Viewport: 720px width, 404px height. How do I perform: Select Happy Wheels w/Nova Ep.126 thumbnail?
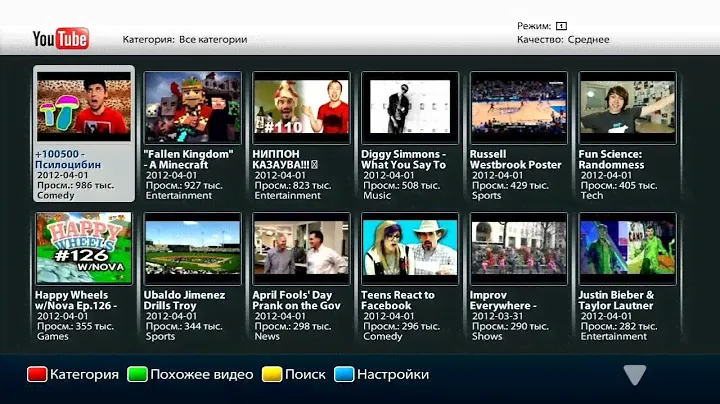click(84, 247)
